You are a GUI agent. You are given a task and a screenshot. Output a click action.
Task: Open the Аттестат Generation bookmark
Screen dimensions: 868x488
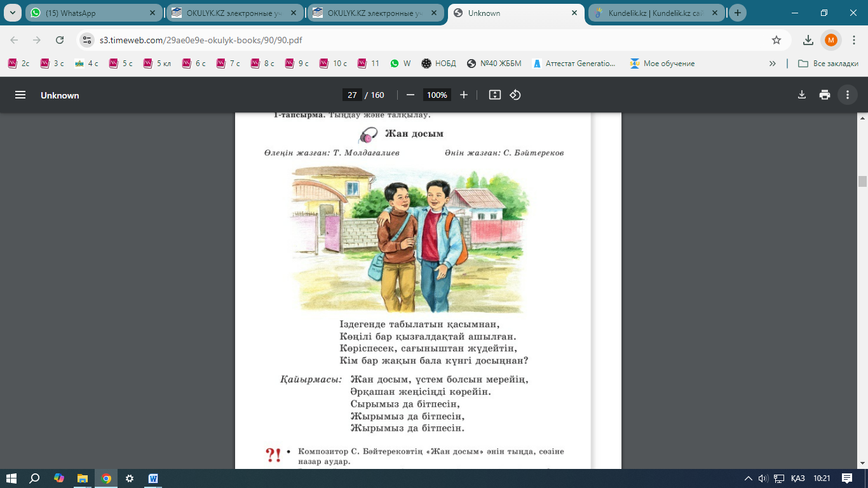(x=574, y=64)
